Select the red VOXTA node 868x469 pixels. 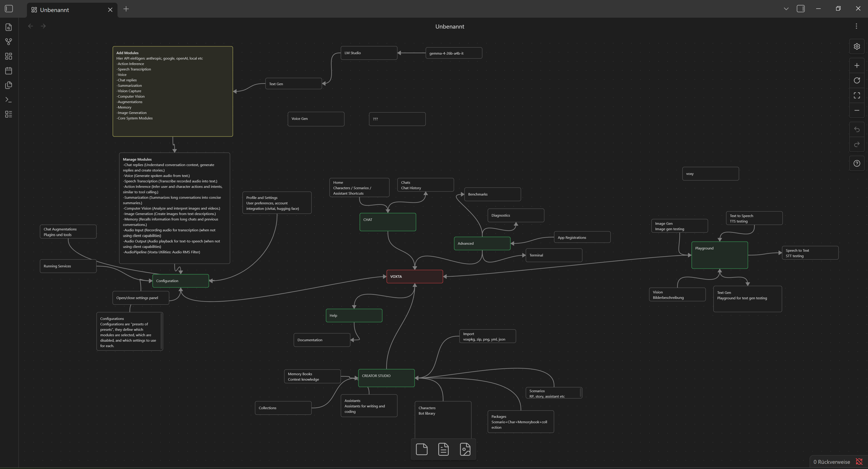click(x=415, y=276)
